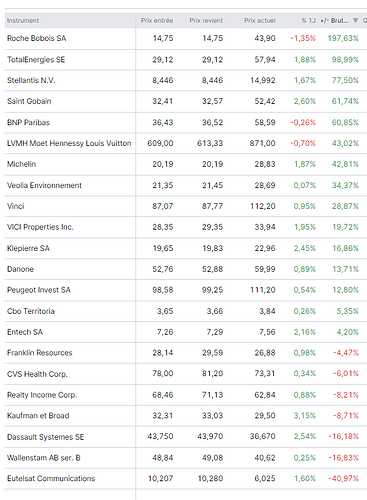
Task: Click Kaufman et Broad 3,15% daily change
Action: [x=305, y=416]
